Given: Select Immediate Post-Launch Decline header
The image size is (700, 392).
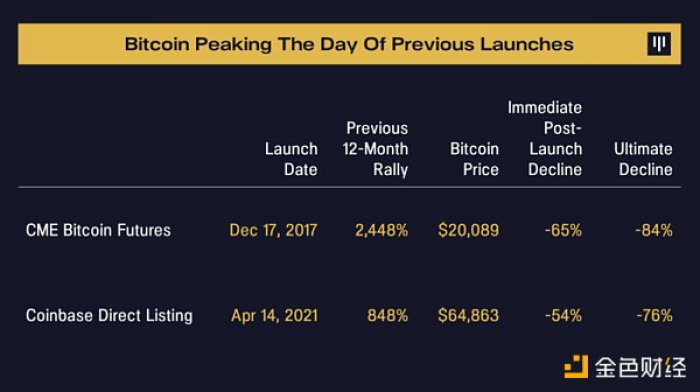Looking at the screenshot, I should pos(545,138).
